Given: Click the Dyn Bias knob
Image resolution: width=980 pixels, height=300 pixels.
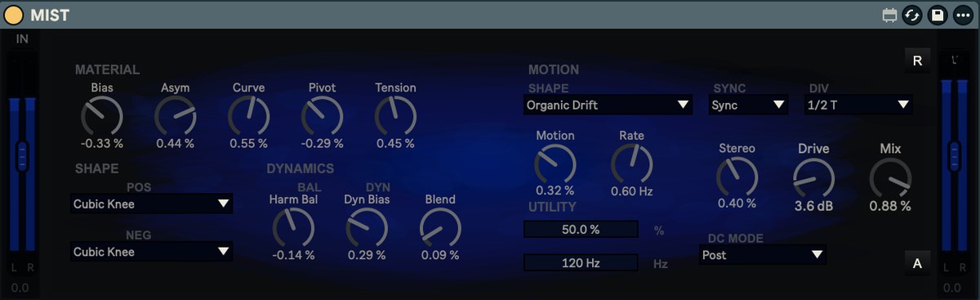Looking at the screenshot, I should pos(367,228).
